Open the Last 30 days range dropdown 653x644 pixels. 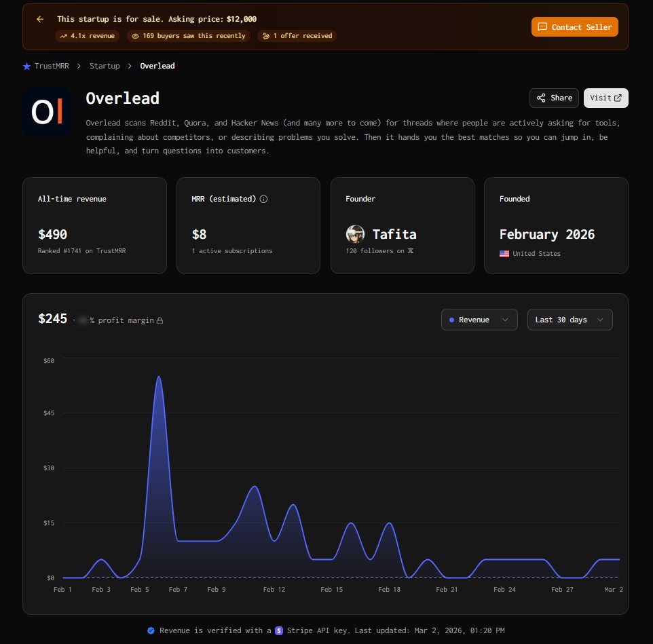570,320
